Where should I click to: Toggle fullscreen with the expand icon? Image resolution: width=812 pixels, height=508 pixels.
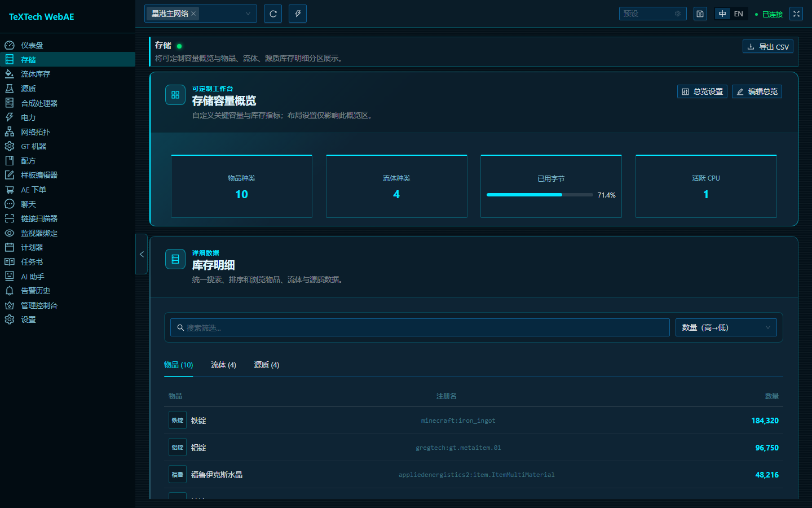[x=796, y=14]
